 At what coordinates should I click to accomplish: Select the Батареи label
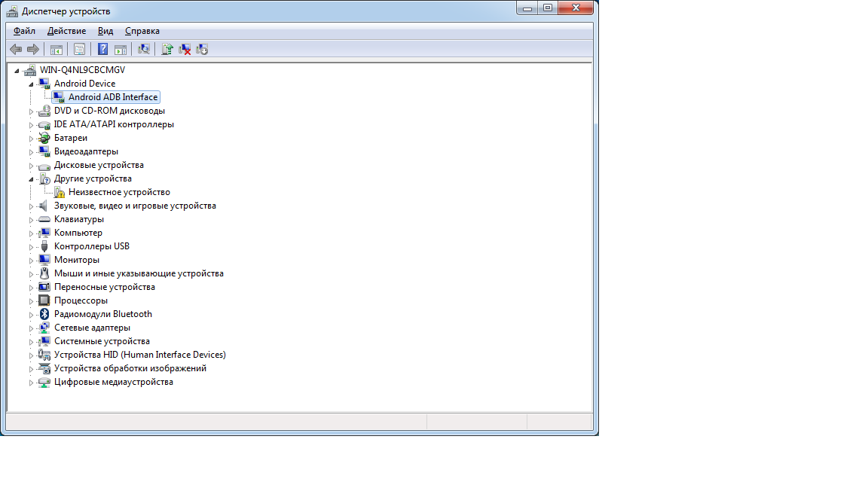point(71,138)
